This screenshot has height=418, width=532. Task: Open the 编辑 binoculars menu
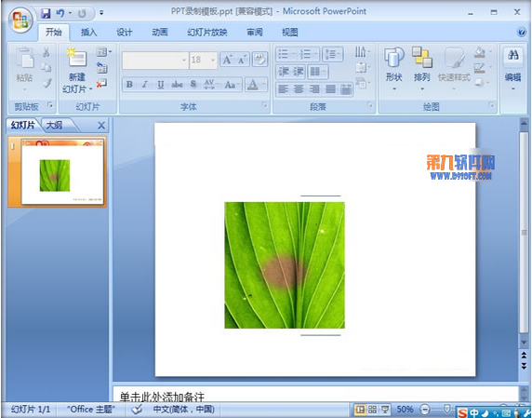tap(513, 69)
